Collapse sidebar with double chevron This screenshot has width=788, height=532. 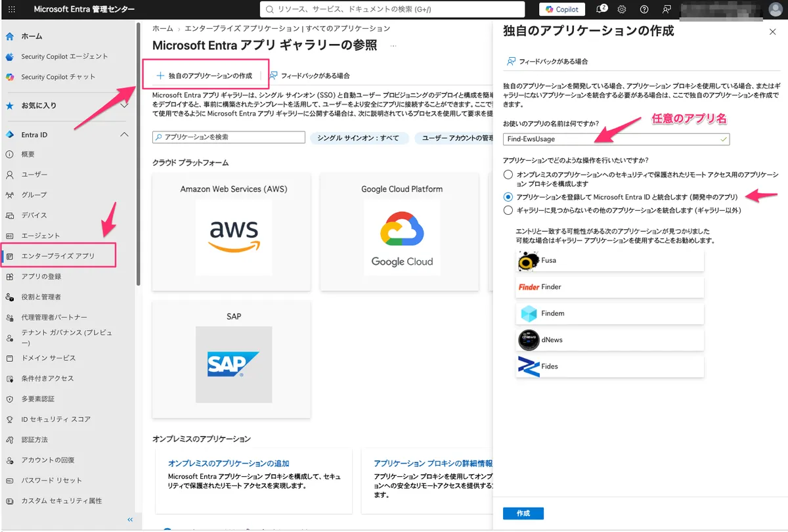tap(129, 520)
